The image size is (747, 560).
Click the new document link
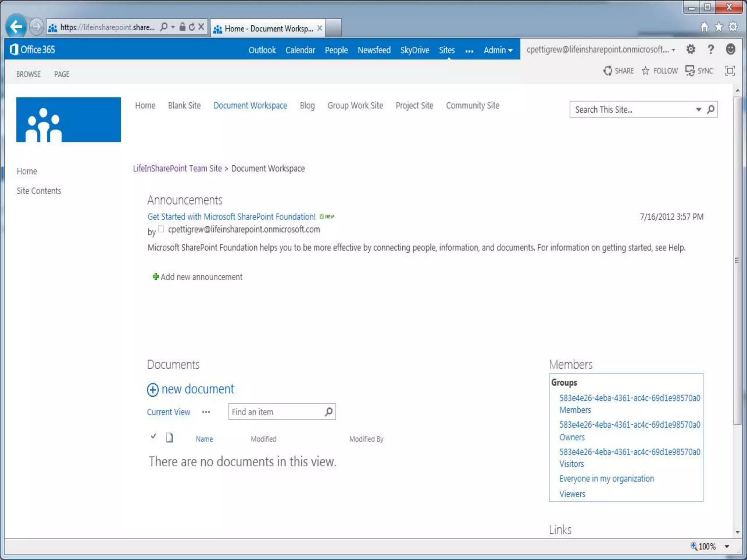click(197, 389)
